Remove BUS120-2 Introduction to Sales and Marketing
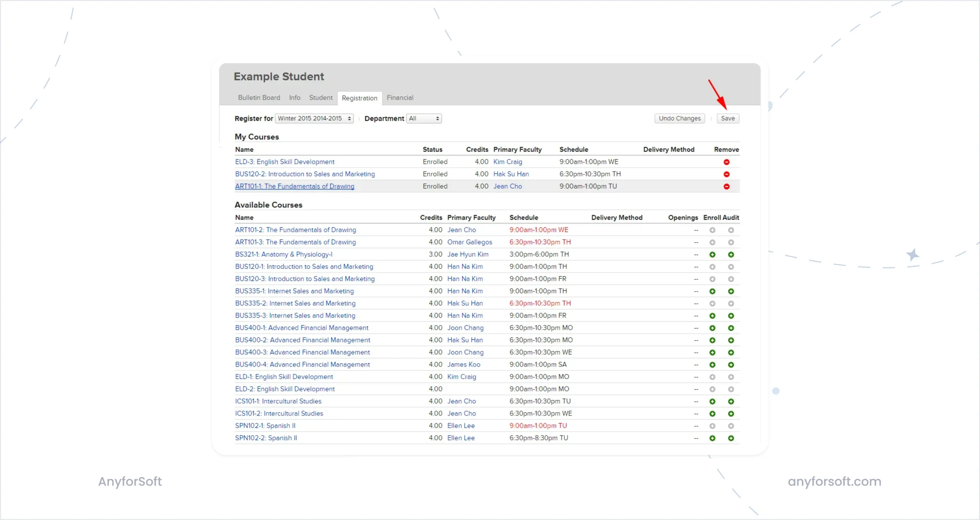This screenshot has height=520, width=980. [726, 174]
